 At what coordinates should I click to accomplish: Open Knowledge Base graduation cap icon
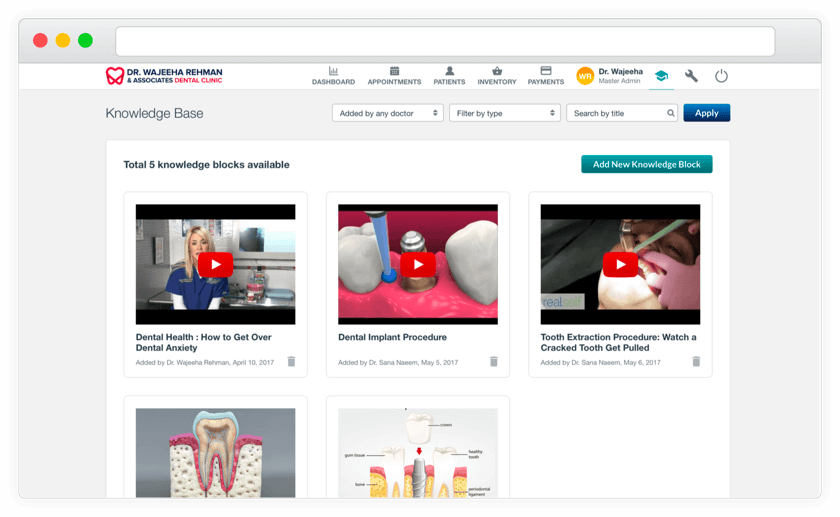(x=662, y=76)
